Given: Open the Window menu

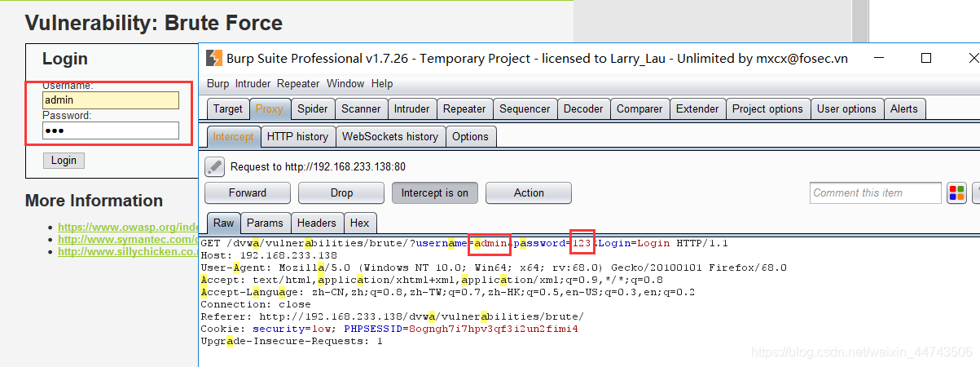Looking at the screenshot, I should coord(345,83).
